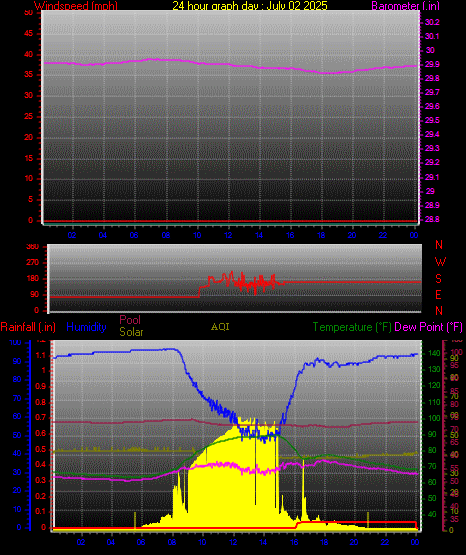
Task: Click the 360 wind direction degree label
Action: point(33,247)
